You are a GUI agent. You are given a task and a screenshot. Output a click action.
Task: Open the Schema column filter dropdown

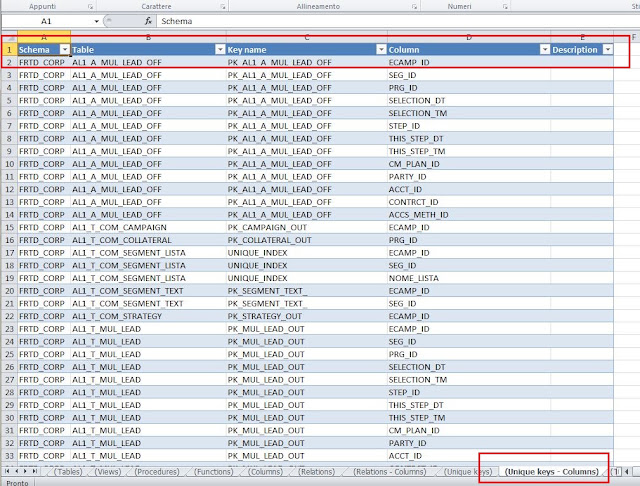click(64, 50)
